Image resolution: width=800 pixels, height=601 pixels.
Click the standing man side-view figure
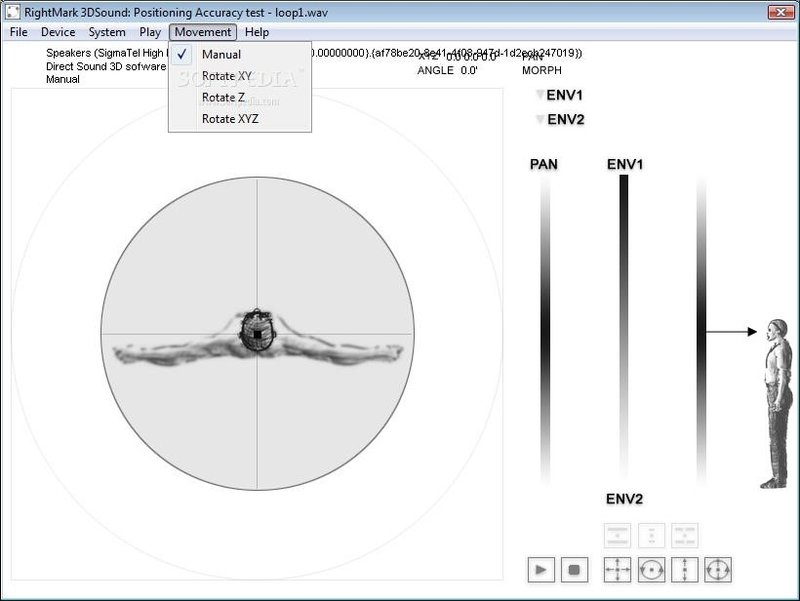[x=777, y=404]
